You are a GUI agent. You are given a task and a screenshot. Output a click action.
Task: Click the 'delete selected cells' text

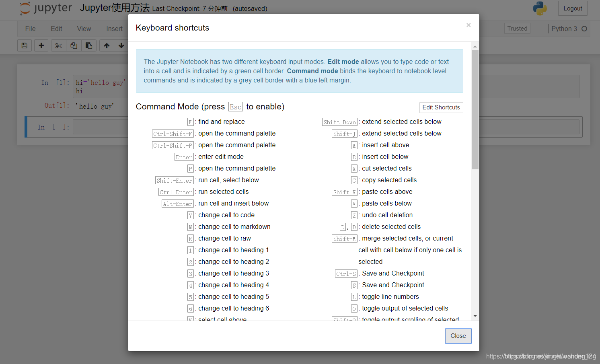pyautogui.click(x=391, y=227)
